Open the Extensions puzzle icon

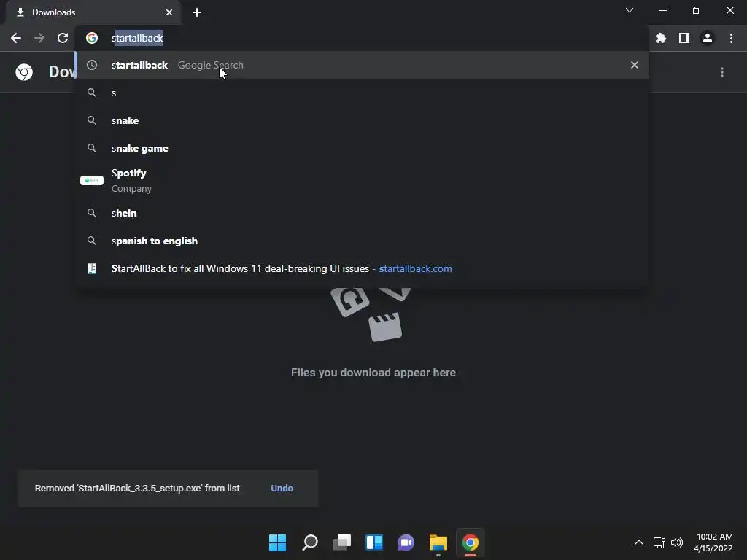661,38
